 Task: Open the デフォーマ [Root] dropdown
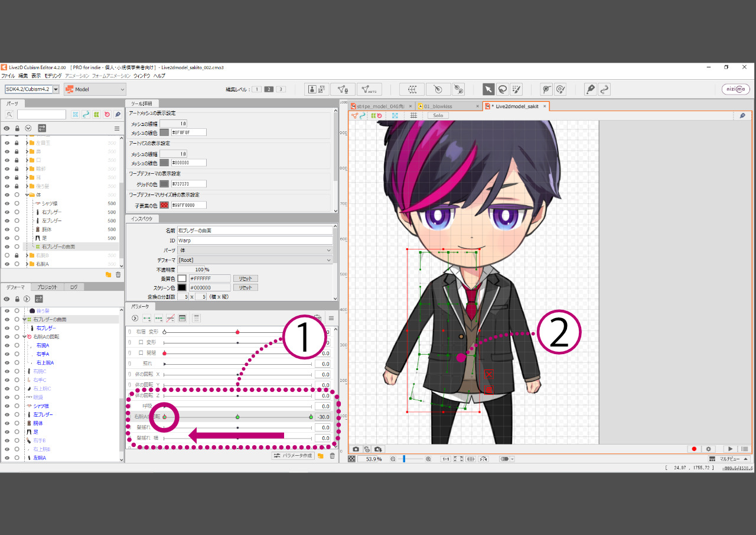(x=255, y=260)
